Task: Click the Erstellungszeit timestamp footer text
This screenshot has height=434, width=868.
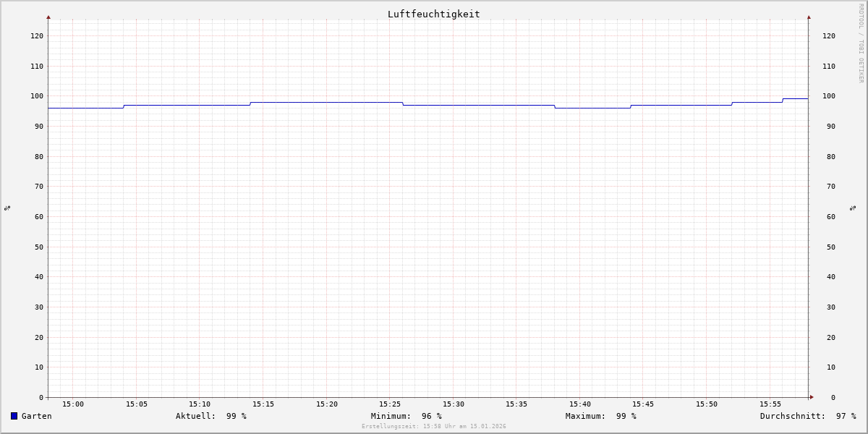Action: [434, 426]
